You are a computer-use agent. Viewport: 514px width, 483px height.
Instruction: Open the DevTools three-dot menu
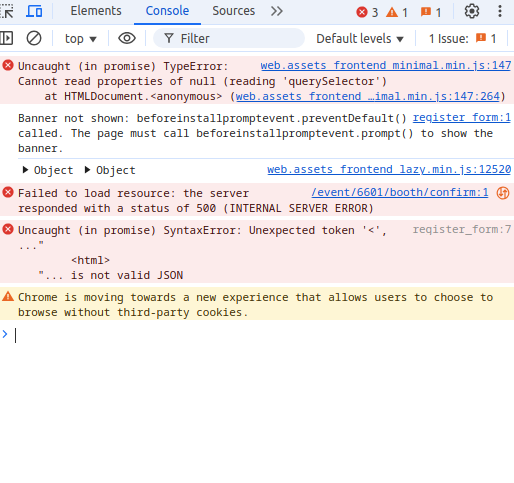[500, 11]
